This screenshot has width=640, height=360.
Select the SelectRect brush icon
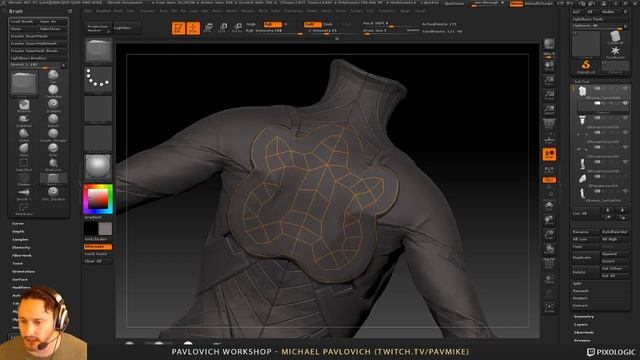pyautogui.click(x=24, y=164)
